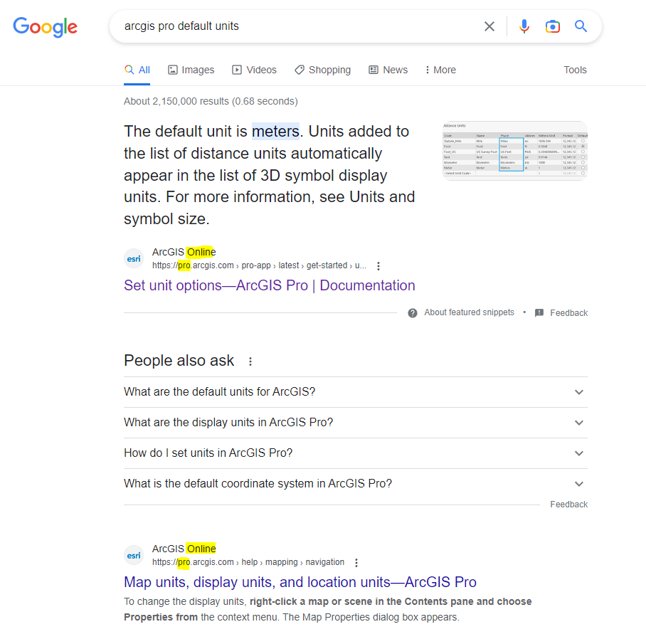Image resolution: width=646 pixels, height=644 pixels.
Task: Click the flag icon next to Feedback
Action: coord(539,312)
